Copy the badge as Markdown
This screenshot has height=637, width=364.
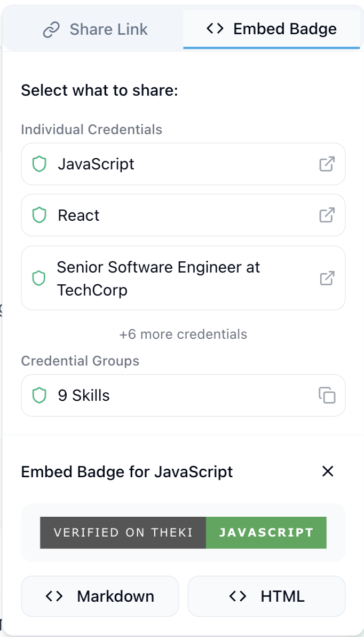click(x=100, y=596)
